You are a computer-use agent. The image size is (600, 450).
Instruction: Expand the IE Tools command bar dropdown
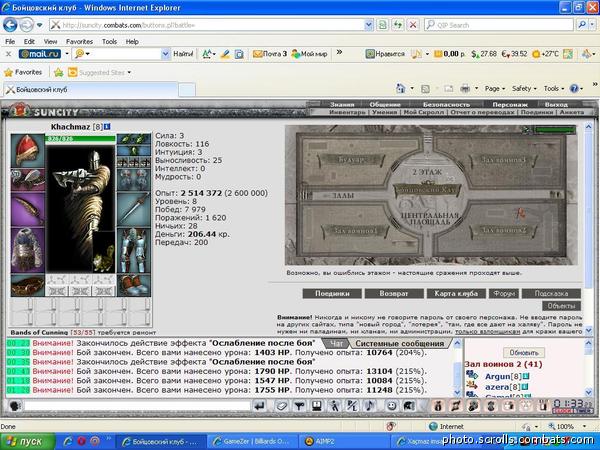coord(554,89)
